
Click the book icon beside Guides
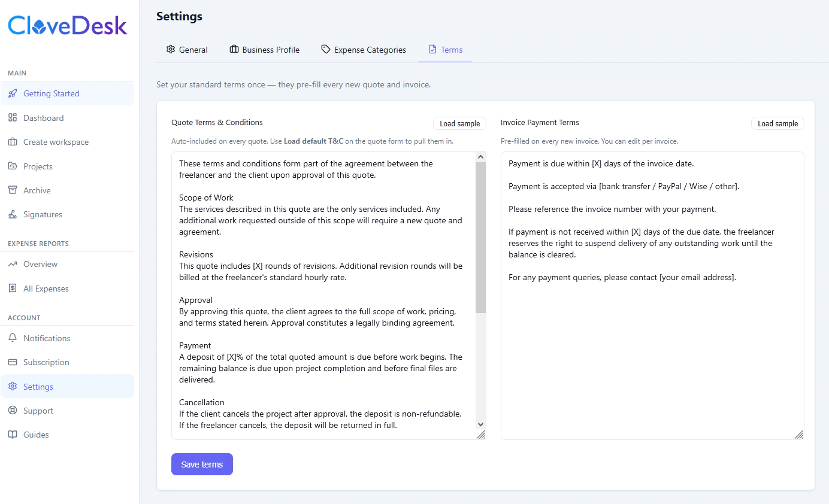[x=13, y=435]
